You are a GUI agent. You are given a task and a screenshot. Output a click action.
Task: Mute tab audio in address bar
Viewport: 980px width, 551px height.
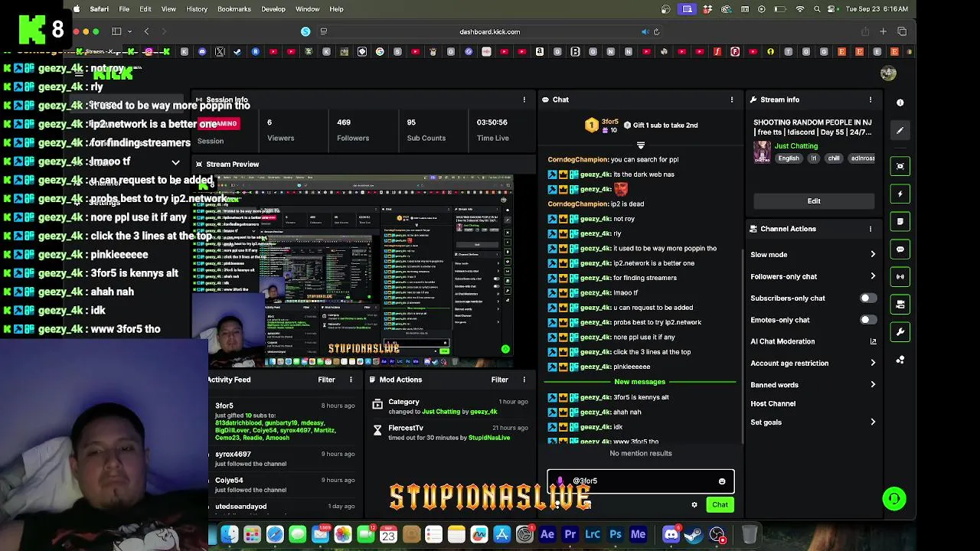645,32
